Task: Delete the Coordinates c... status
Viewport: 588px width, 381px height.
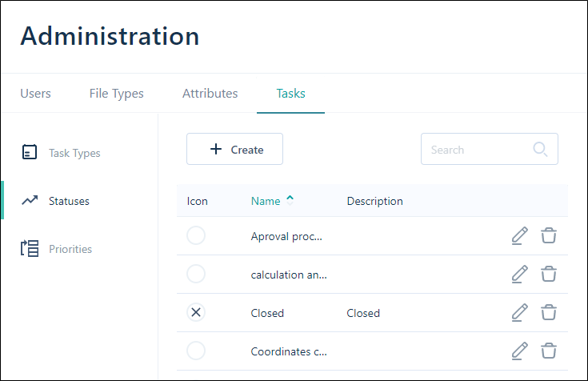Action: pos(548,351)
